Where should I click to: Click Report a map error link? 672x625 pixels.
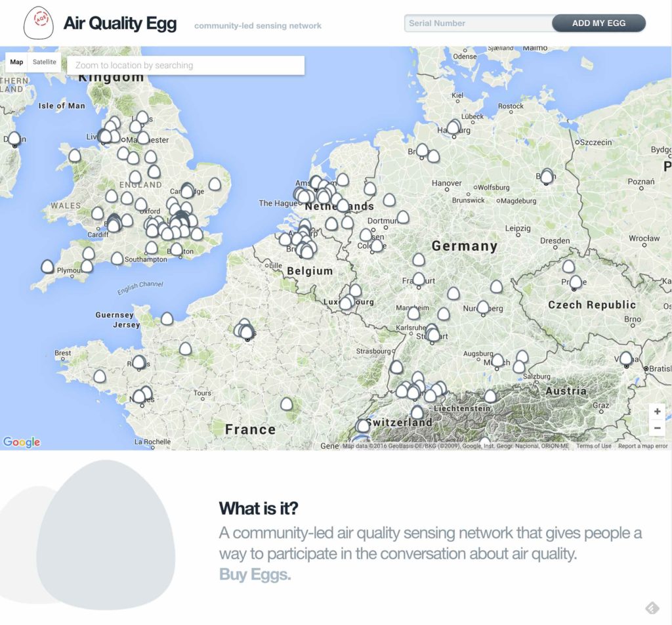pyautogui.click(x=642, y=446)
